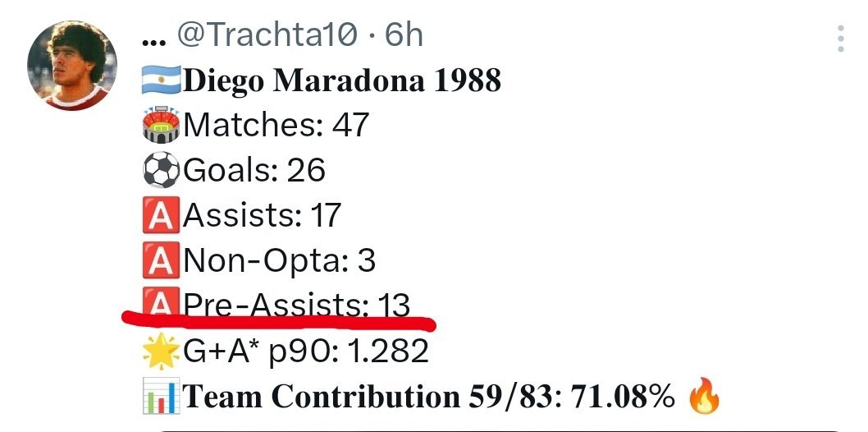The width and height of the screenshot is (868, 432).
Task: Click the Matches: 47 line
Action: click(276, 125)
